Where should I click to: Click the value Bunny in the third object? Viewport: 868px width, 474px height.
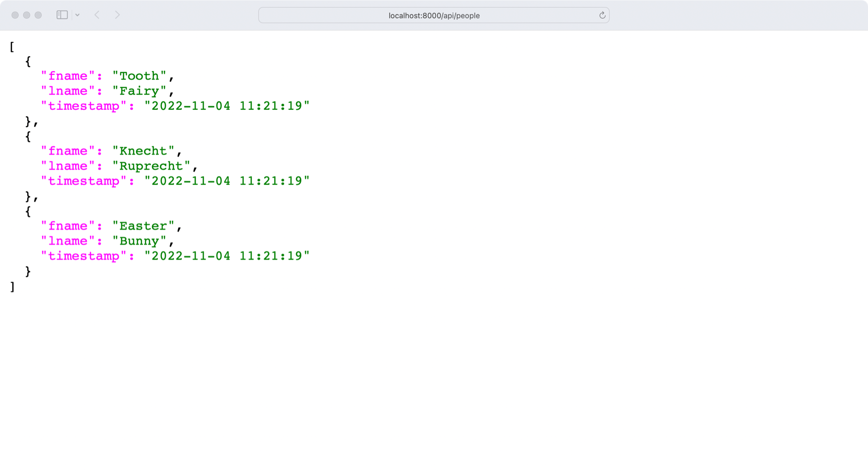(139, 241)
